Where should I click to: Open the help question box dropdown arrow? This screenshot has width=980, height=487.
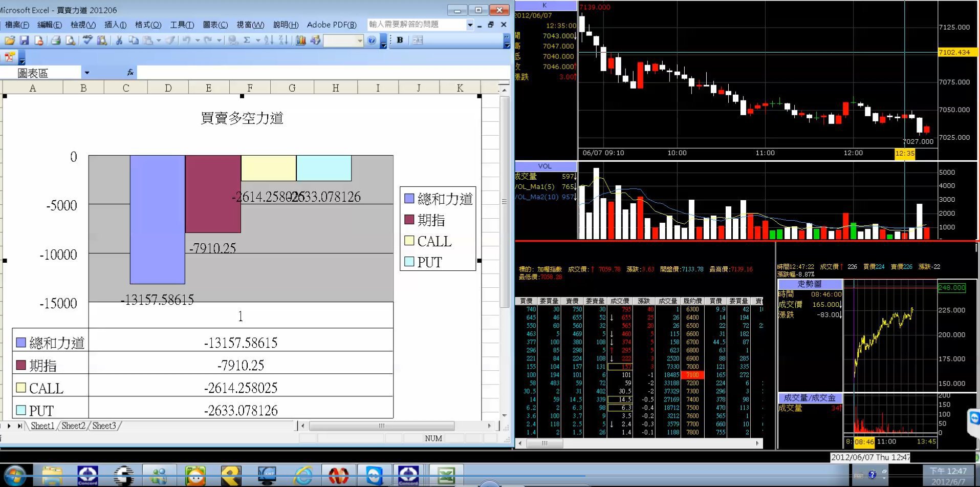(x=470, y=25)
